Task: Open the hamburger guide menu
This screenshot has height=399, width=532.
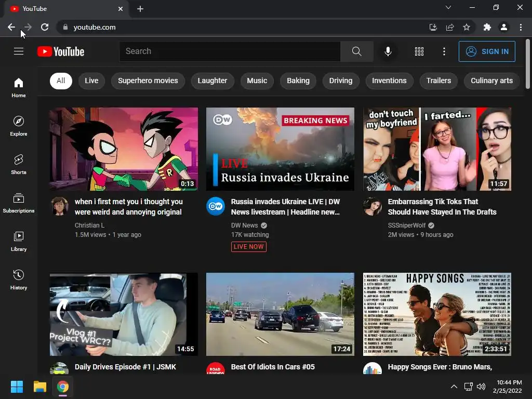Action: 19,51
